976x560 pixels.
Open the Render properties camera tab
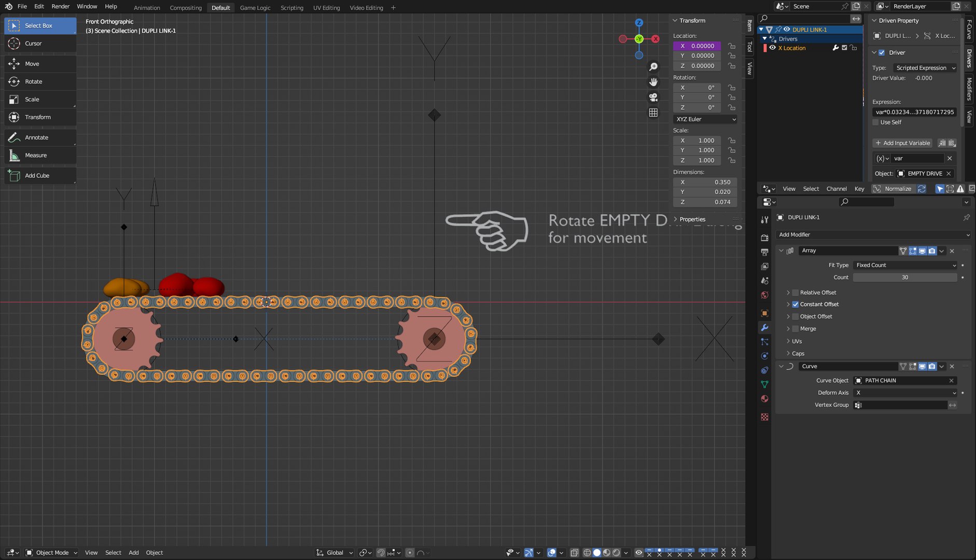764,237
